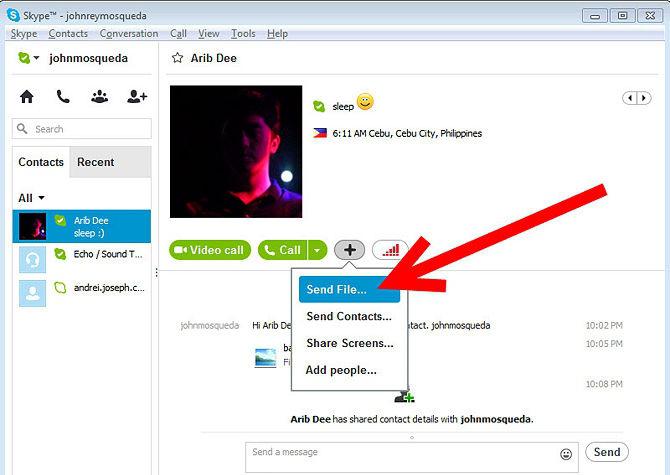Viewport: 670px width, 475px height.
Task: Click the green Call button
Action: [x=283, y=250]
